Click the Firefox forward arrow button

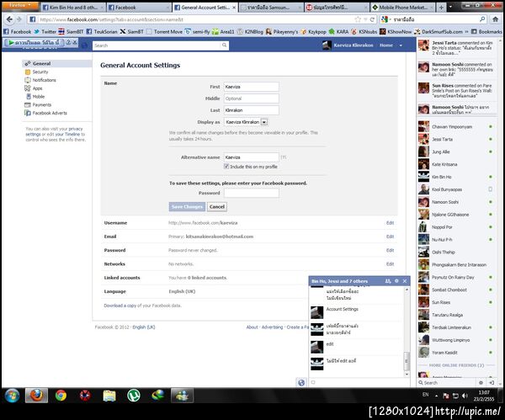[19, 19]
